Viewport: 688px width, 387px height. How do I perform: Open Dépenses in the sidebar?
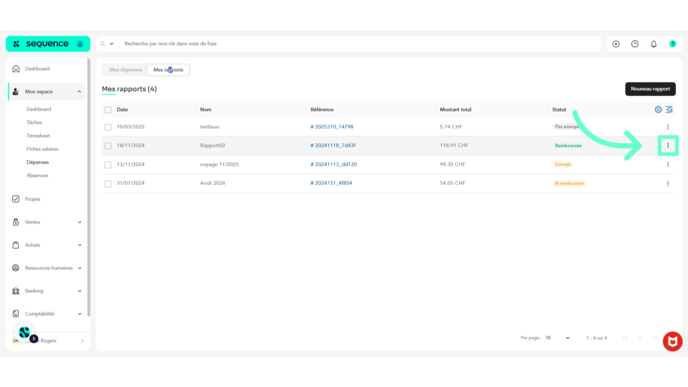click(x=38, y=162)
